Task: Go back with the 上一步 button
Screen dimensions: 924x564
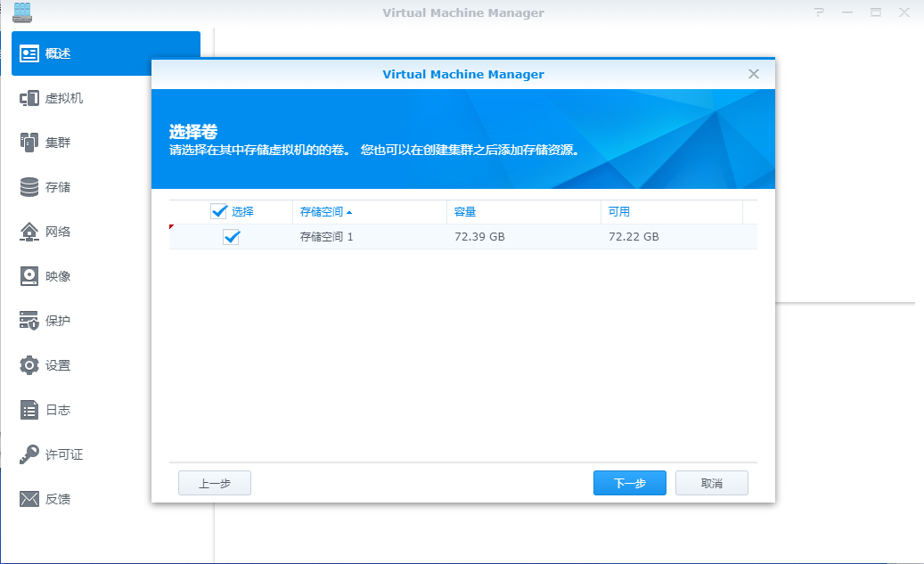Action: point(214,482)
